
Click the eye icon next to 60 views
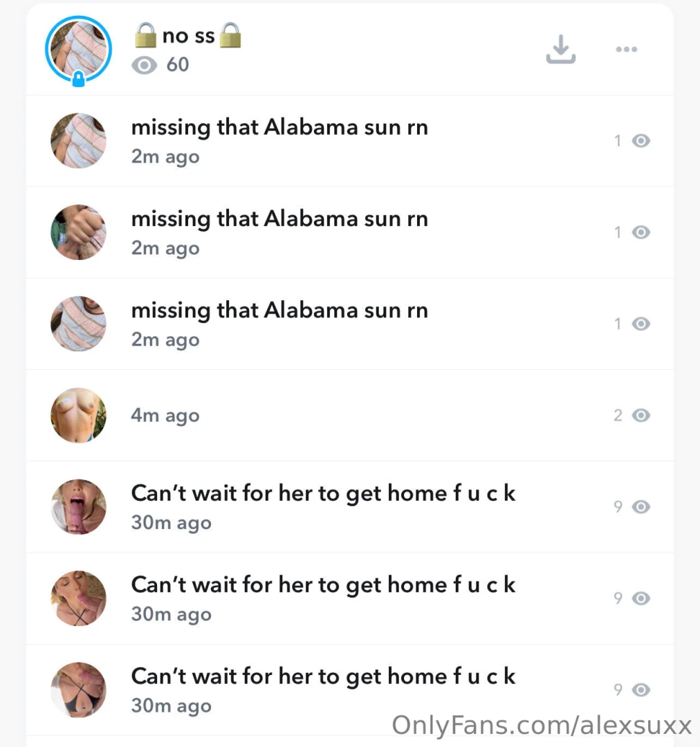(x=144, y=64)
